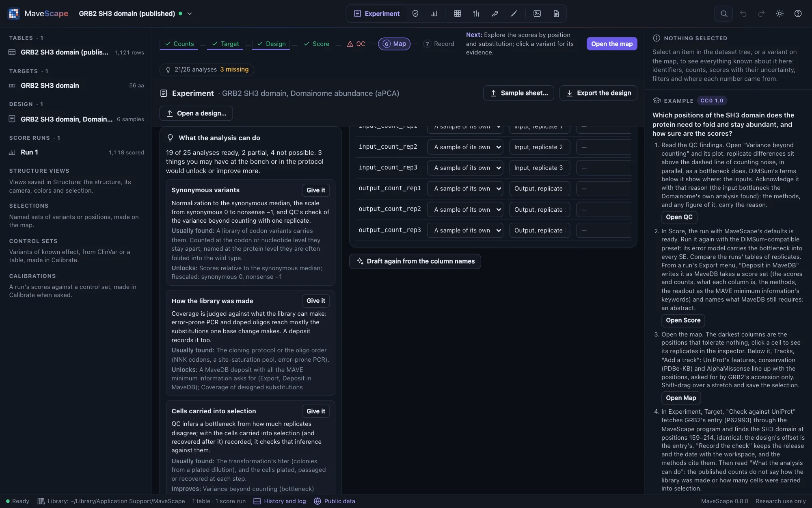Click the Open the map button
The height and width of the screenshot is (508, 812).
pyautogui.click(x=612, y=44)
